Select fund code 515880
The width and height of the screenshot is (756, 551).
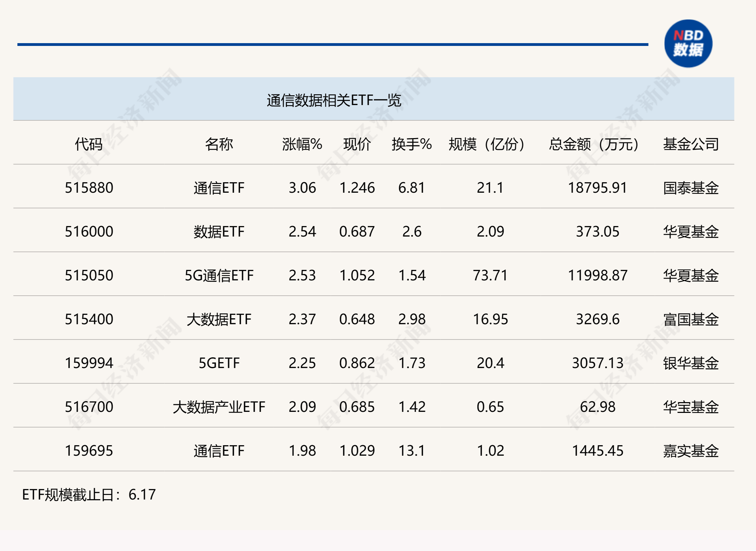click(89, 188)
